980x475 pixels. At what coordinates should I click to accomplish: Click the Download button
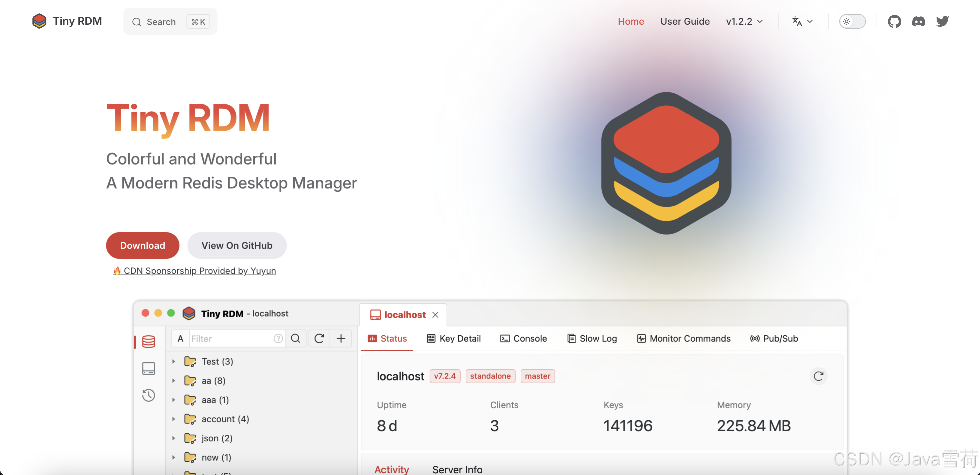click(x=142, y=245)
